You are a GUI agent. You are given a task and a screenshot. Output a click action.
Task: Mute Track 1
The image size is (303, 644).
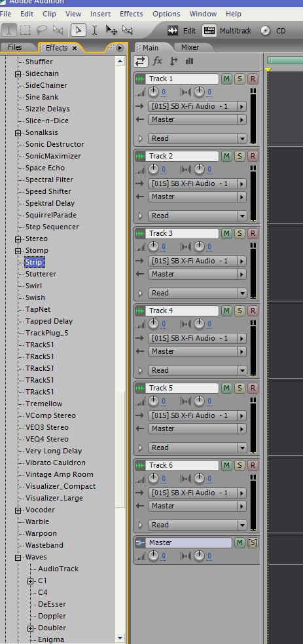226,79
